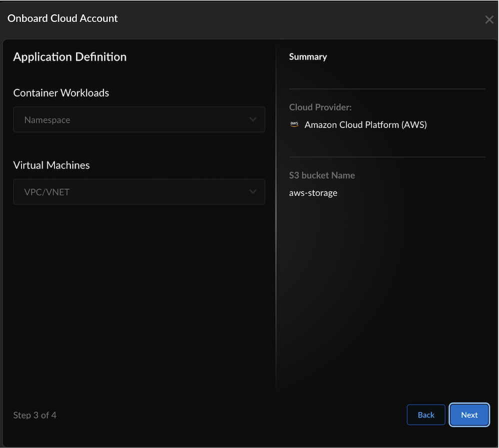Viewport: 499px width, 448px height.
Task: Click the AWS provider icon in Summary
Action: (x=294, y=124)
